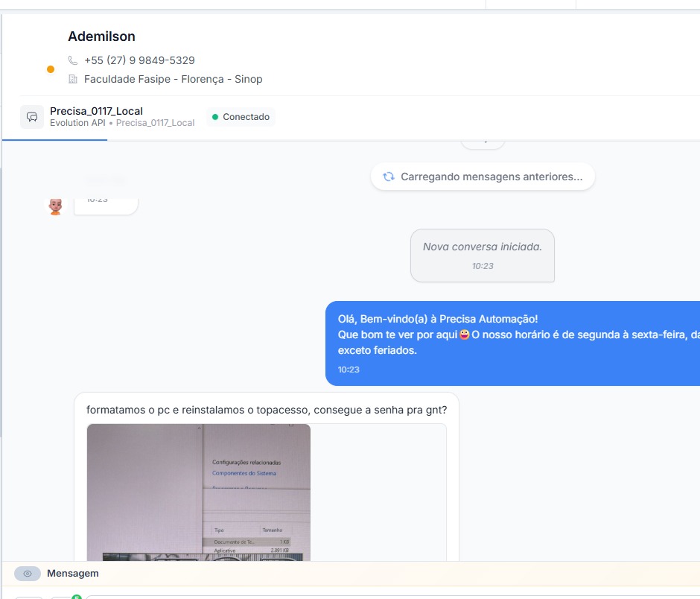The height and width of the screenshot is (599, 700).
Task: Click the phone number +55 (27) 9 9849-5329
Action: click(x=139, y=60)
